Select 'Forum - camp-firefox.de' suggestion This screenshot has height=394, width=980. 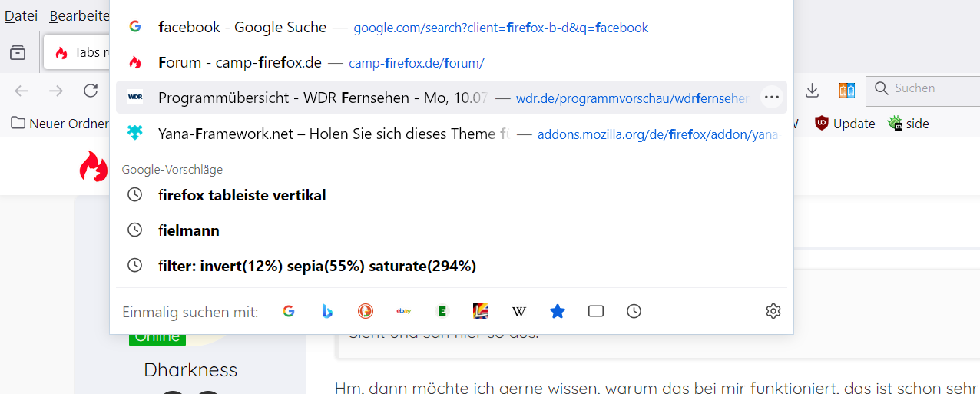452,62
